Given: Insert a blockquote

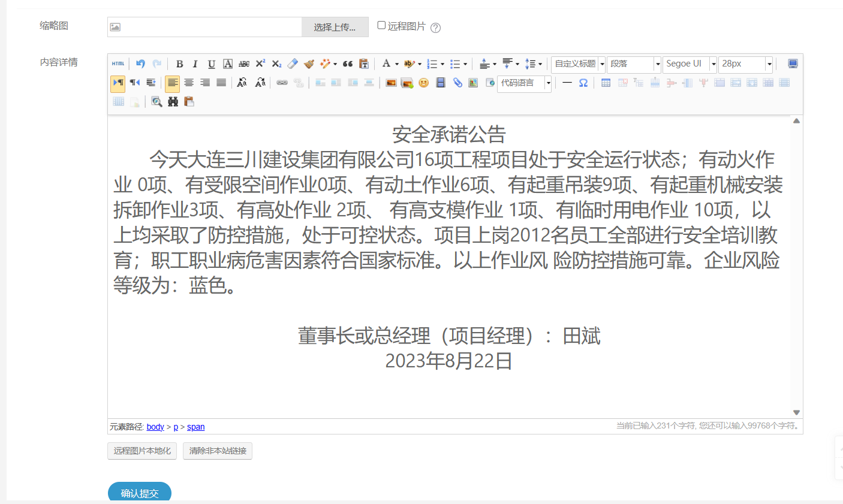Looking at the screenshot, I should coord(348,64).
